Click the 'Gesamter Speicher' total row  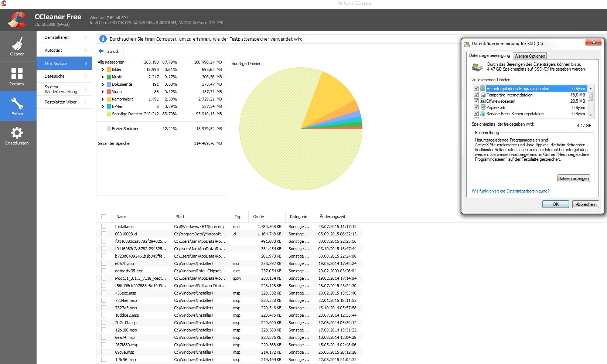click(160, 143)
